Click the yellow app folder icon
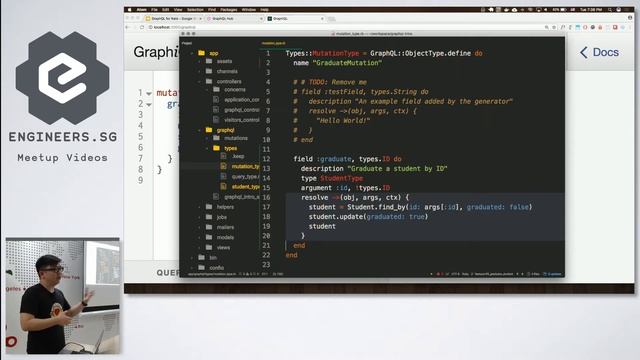The image size is (640, 360). (x=201, y=53)
